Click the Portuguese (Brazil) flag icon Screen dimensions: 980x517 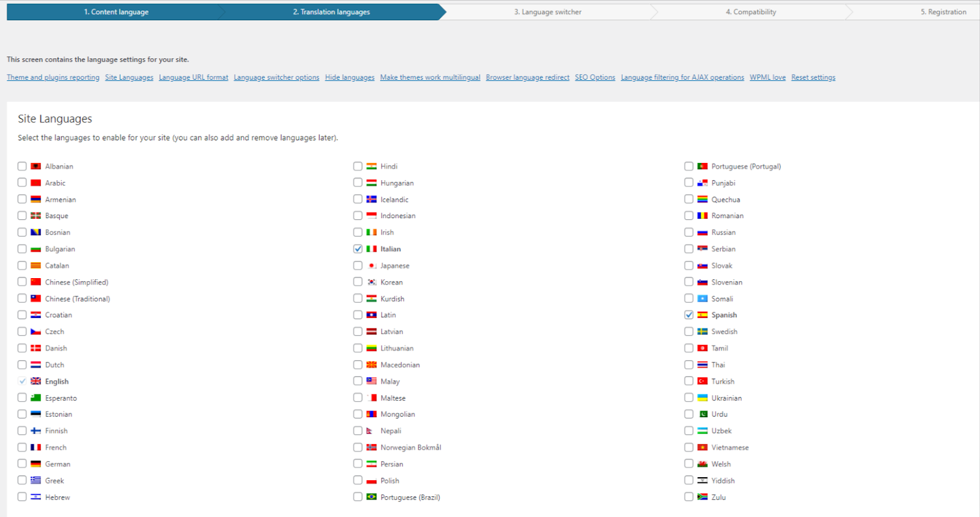[x=371, y=497]
